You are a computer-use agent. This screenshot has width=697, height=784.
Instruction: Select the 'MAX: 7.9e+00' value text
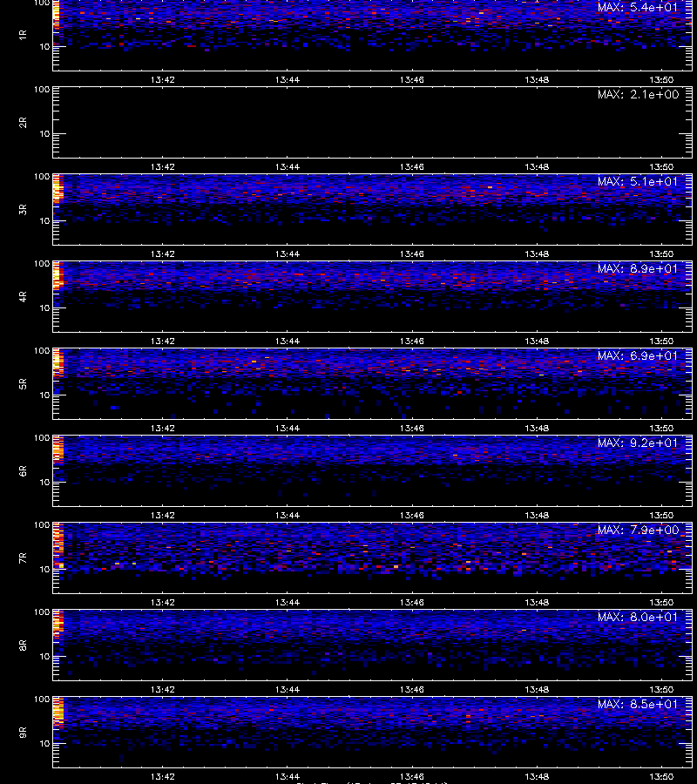coord(638,530)
